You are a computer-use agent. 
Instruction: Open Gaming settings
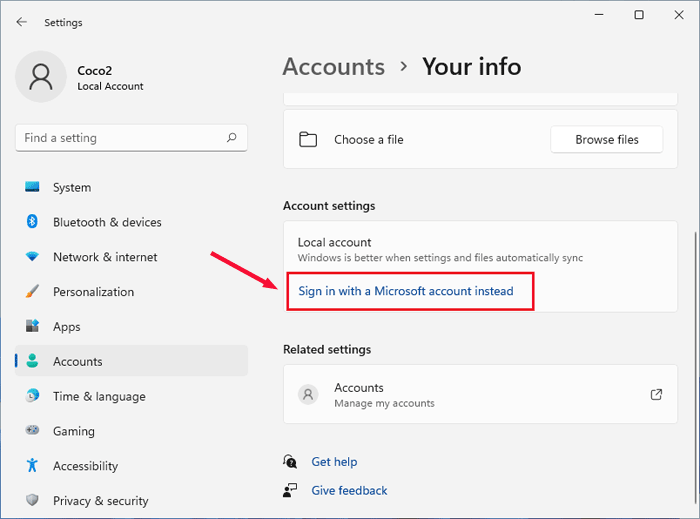(131, 431)
